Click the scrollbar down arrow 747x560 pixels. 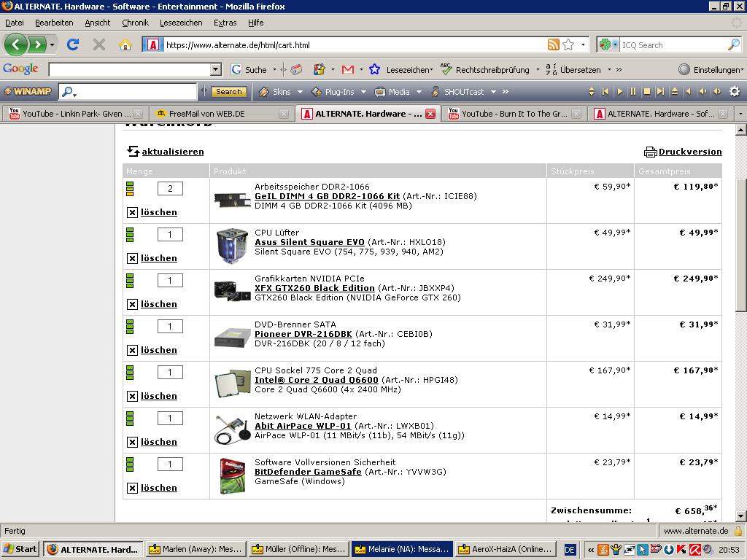(741, 516)
